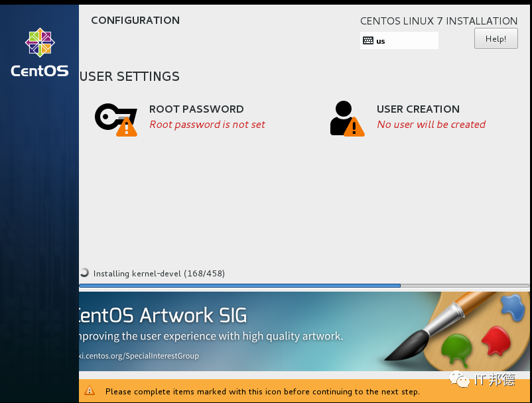
Task: Click the blue installation progress bar
Action: [304, 286]
